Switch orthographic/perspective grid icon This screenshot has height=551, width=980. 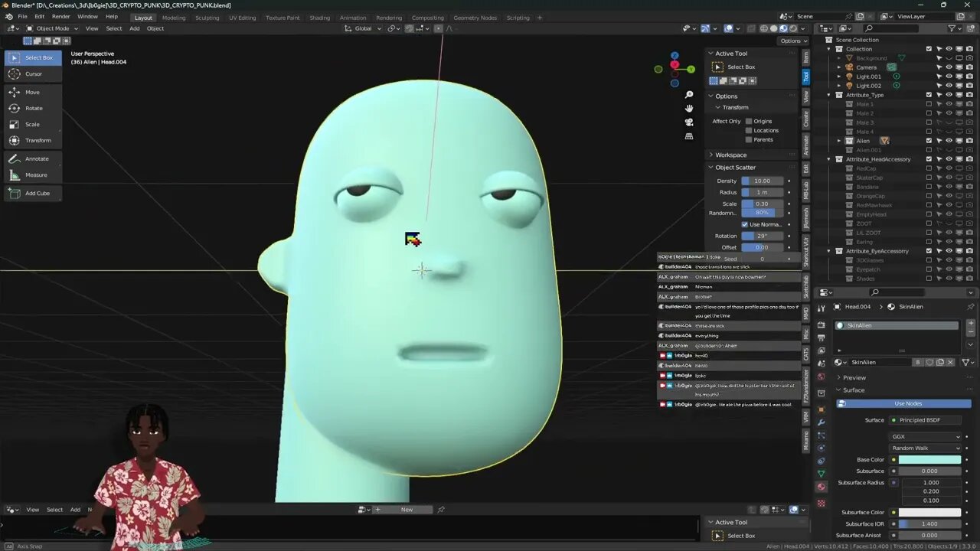tap(689, 136)
